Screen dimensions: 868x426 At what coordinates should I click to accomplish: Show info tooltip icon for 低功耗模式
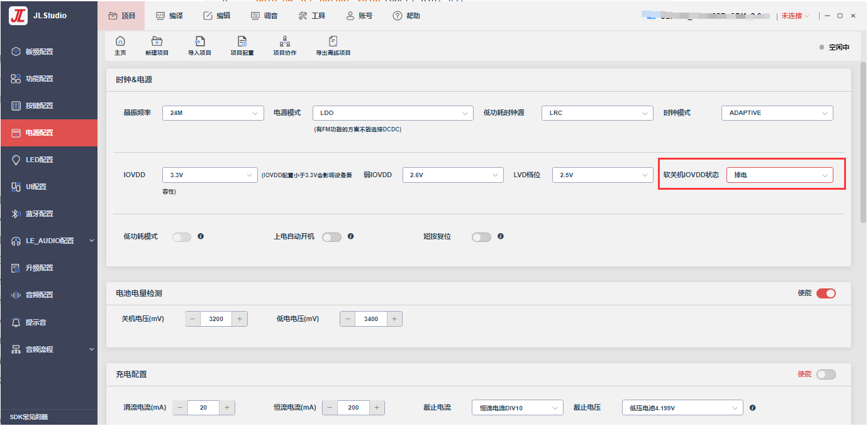coord(201,236)
